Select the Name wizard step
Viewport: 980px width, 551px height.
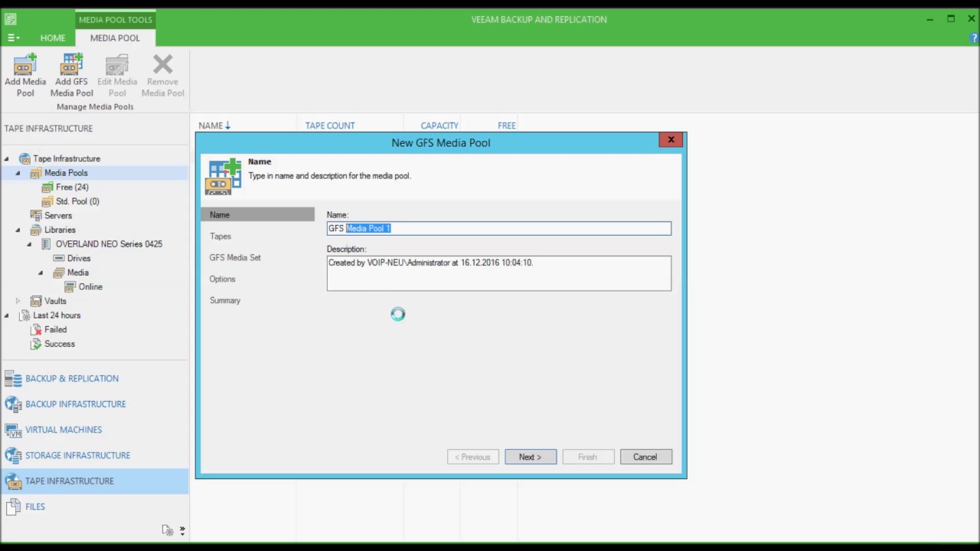(257, 215)
